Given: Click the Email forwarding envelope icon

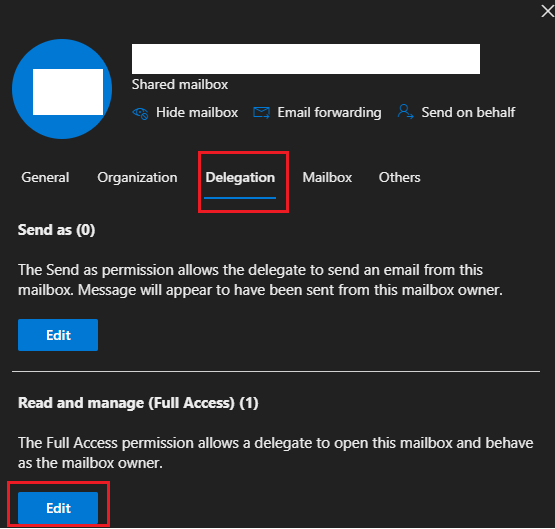Looking at the screenshot, I should (262, 113).
